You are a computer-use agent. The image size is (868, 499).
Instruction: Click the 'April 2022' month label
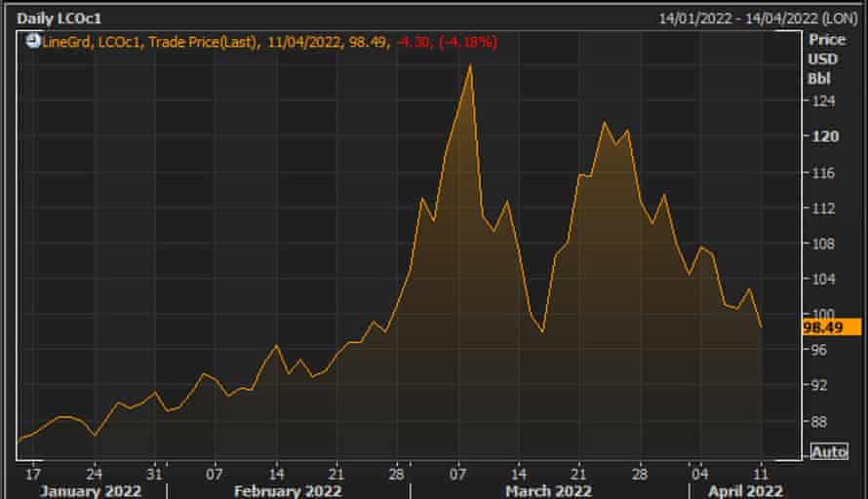[x=746, y=490]
